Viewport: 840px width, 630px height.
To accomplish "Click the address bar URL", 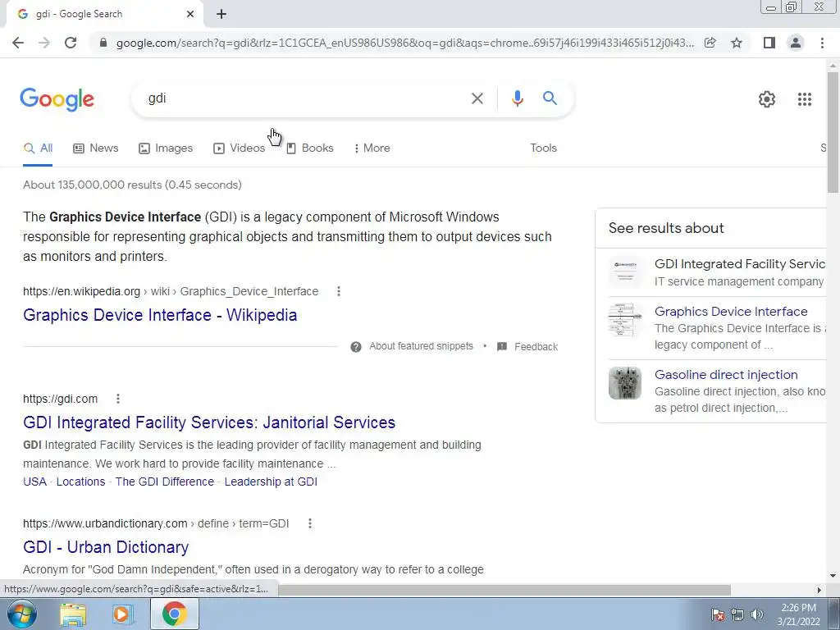I will click(405, 43).
